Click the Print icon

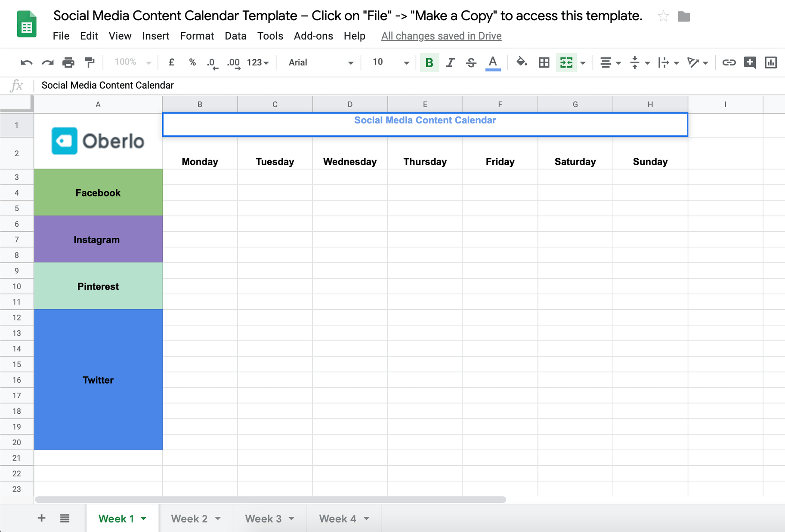pyautogui.click(x=68, y=63)
